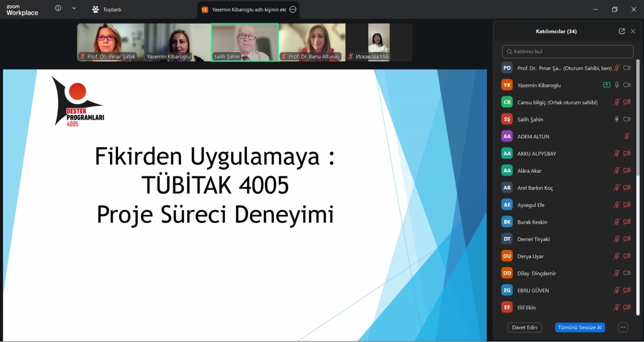Switch to the Toplantı tab
The width and height of the screenshot is (644, 342).
click(x=107, y=9)
